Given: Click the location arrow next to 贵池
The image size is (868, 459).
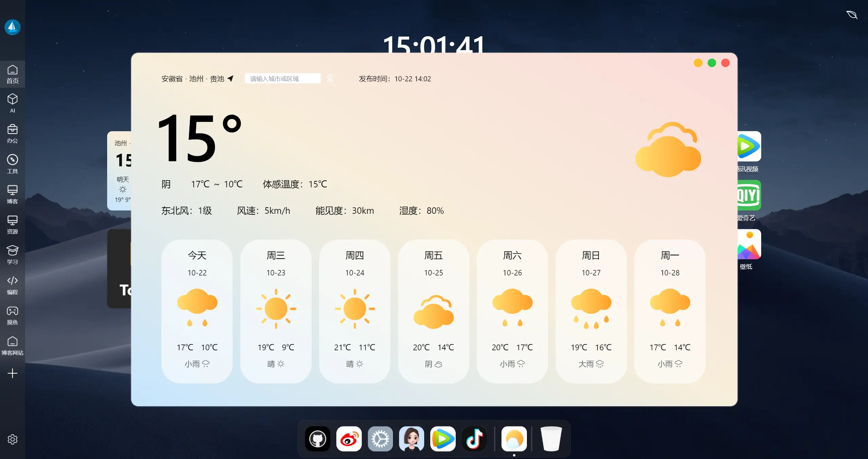Looking at the screenshot, I should (231, 79).
